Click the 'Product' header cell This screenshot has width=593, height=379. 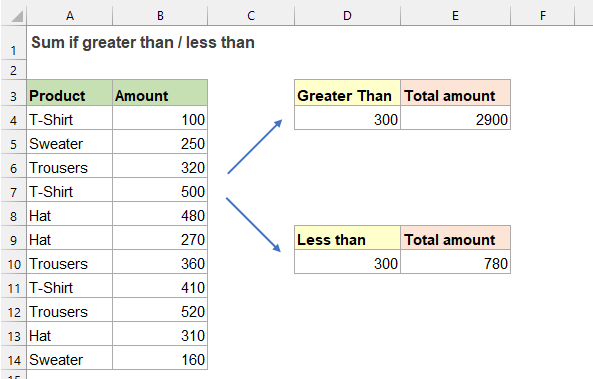(70, 93)
